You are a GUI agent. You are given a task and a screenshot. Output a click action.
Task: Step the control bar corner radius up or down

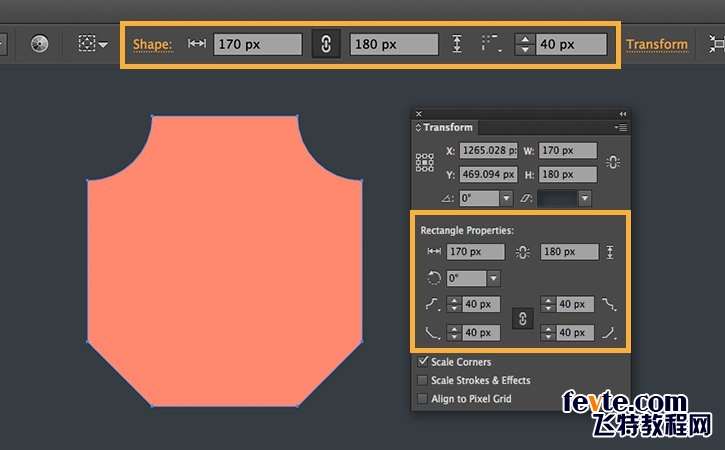pyautogui.click(x=525, y=44)
